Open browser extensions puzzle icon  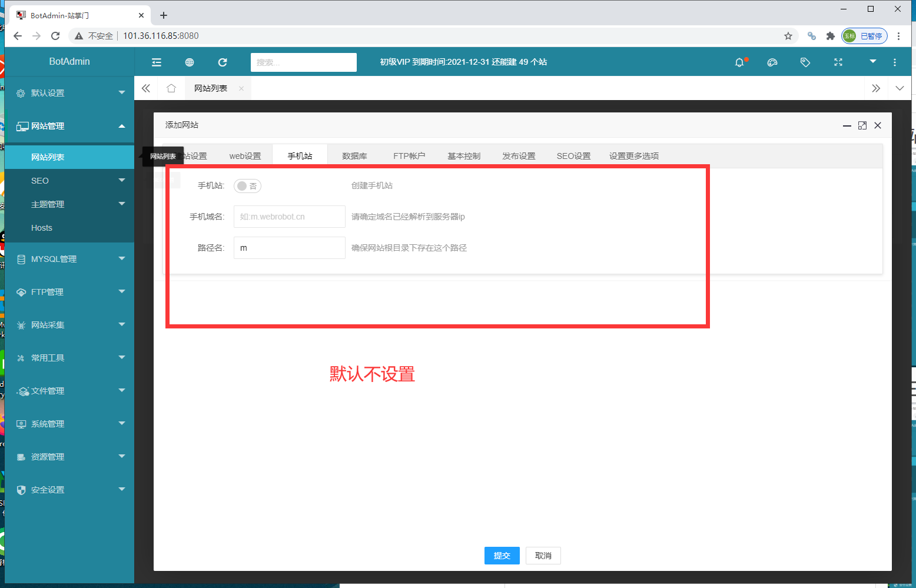831,36
